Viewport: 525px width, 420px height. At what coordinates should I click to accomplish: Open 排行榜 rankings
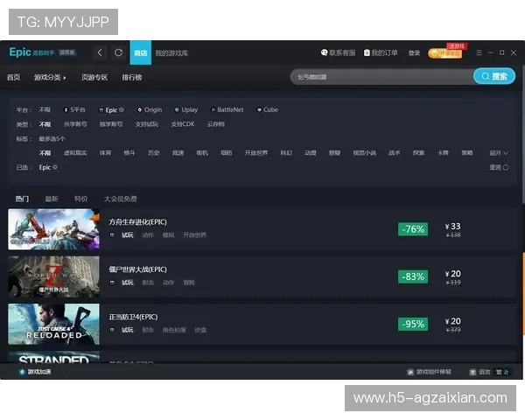[x=132, y=77]
